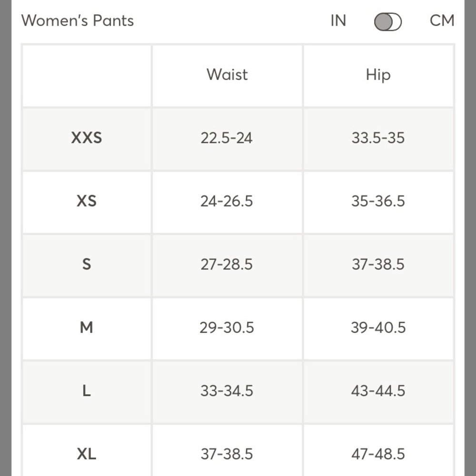Click the L hip value 43-44.5
Image resolution: width=476 pixels, height=476 pixels.
(x=378, y=391)
